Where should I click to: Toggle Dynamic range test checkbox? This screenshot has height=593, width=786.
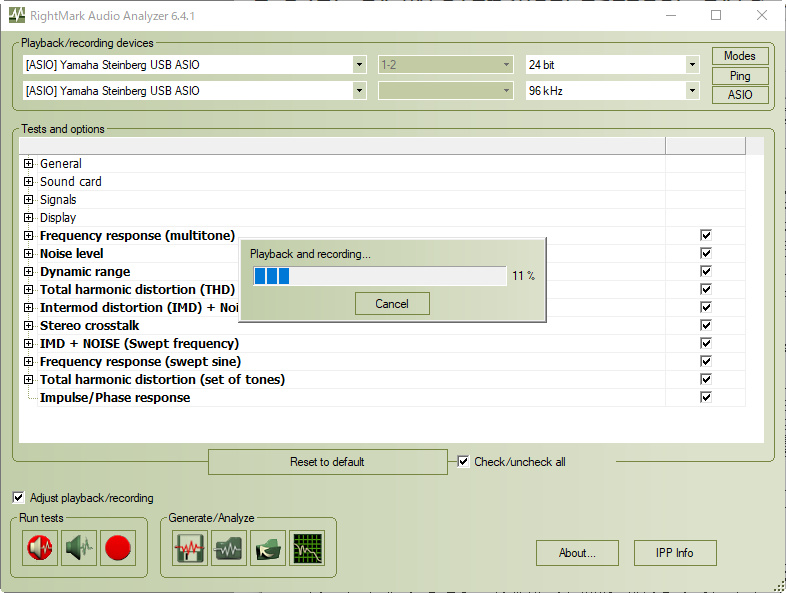coord(706,271)
